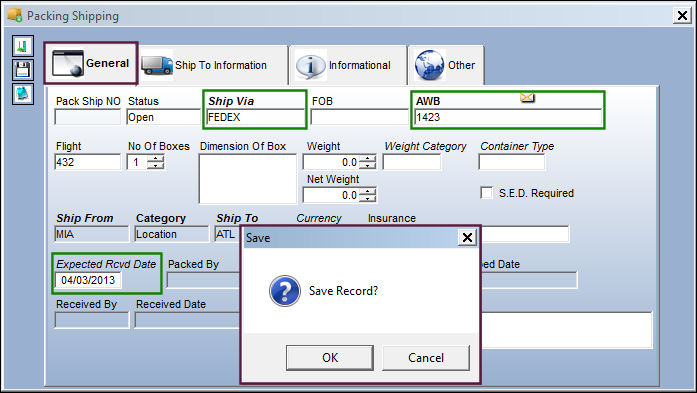Switch to the Other tab
Screen dimensions: 697x393
click(446, 65)
